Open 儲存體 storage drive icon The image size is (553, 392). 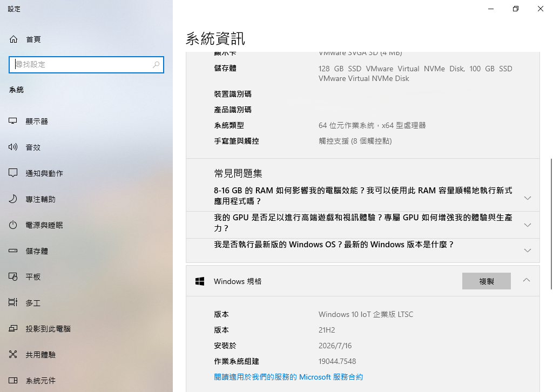13,251
